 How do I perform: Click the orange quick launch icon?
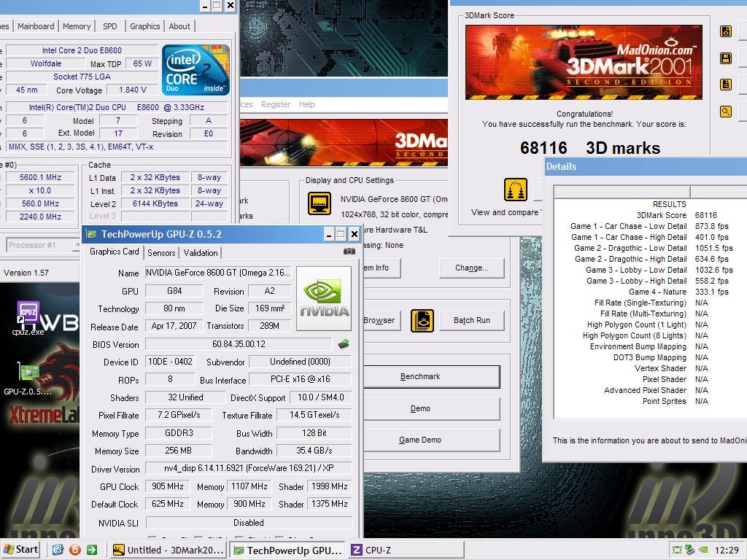coord(75,550)
